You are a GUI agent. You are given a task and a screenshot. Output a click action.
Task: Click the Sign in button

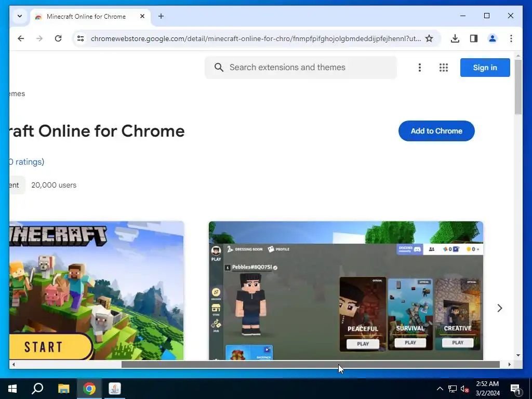coord(485,68)
